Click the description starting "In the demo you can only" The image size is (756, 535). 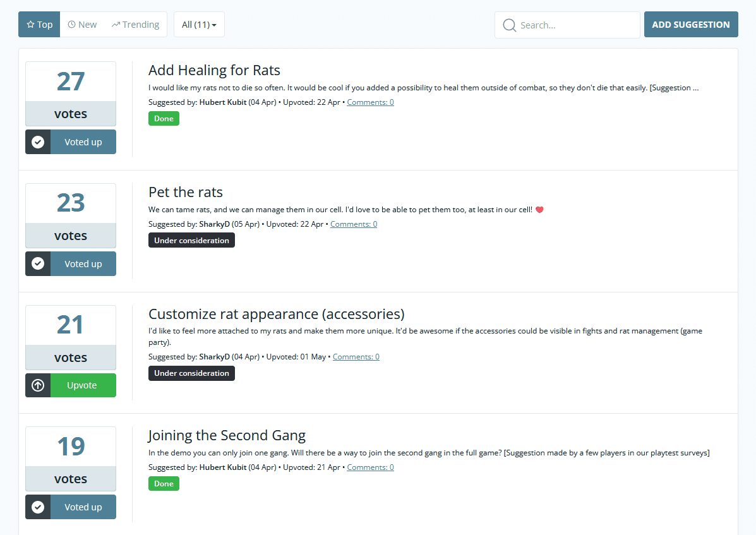pyautogui.click(x=429, y=453)
